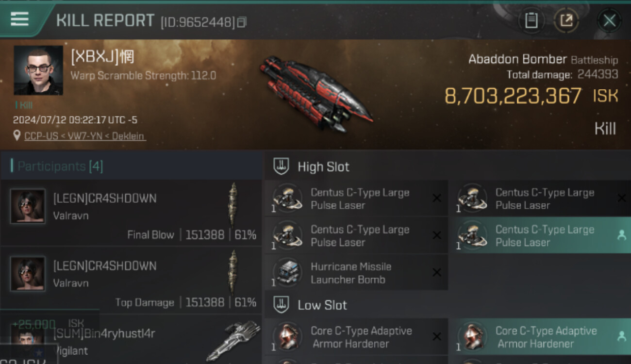Close the kill report window
This screenshot has width=631, height=364.
coord(609,20)
